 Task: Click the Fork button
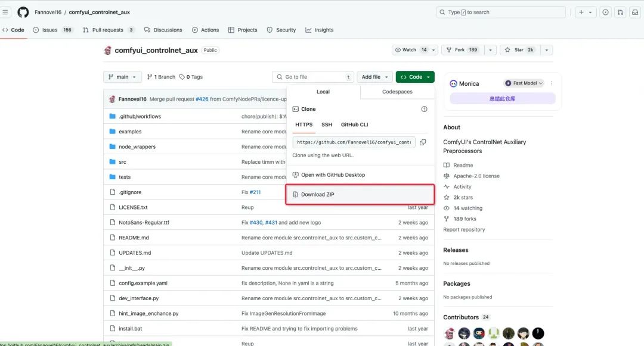463,50
